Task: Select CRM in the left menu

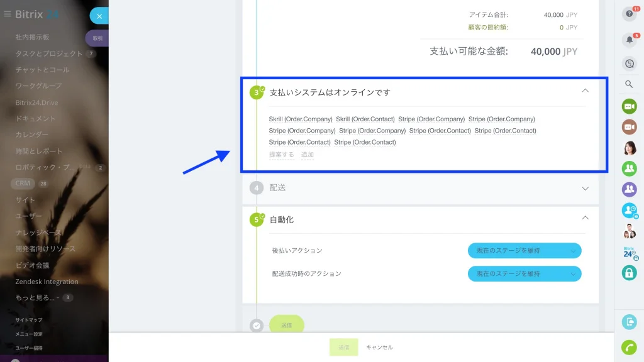Action: coord(23,183)
